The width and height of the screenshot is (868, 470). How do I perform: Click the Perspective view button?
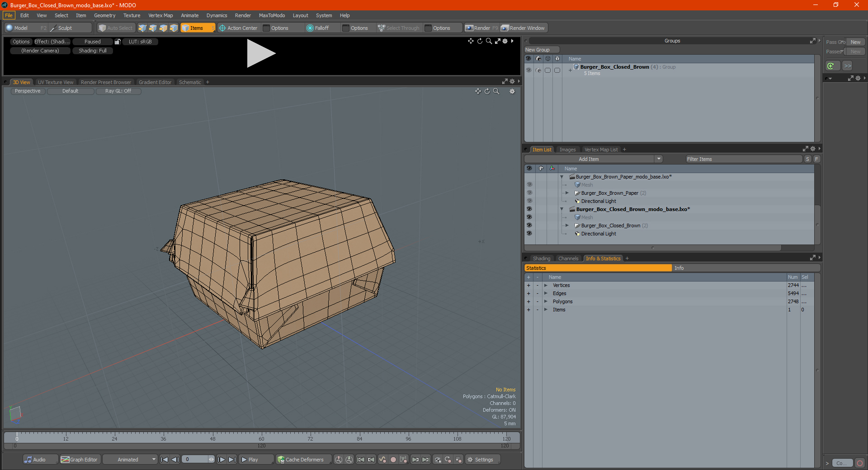[28, 91]
